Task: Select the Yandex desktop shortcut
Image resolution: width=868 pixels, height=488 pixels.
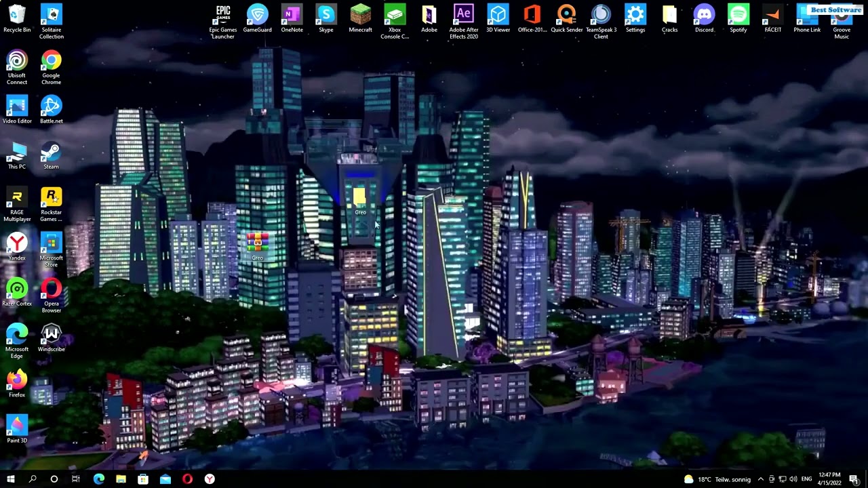Action: (17, 247)
